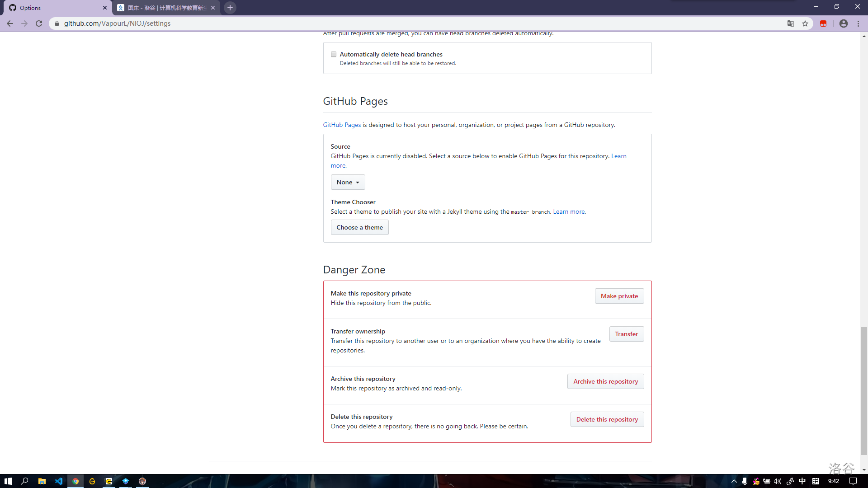Click Choose a theme button
The width and height of the screenshot is (868, 488).
pos(359,227)
